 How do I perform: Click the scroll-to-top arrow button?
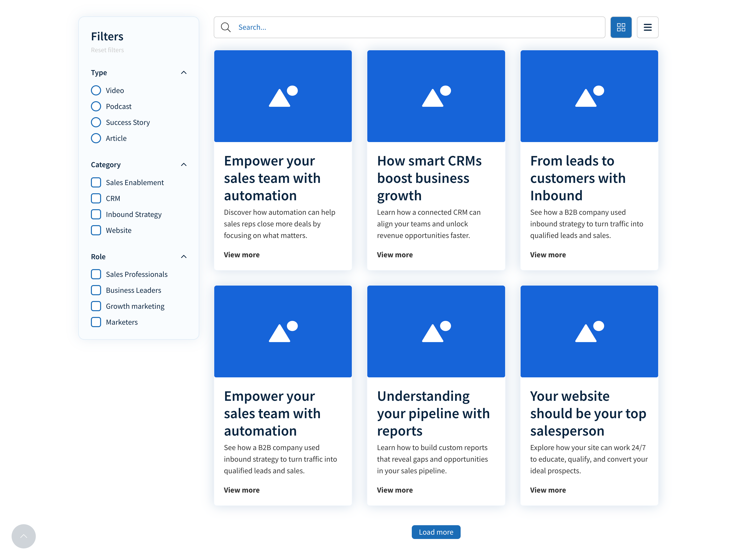click(x=24, y=536)
